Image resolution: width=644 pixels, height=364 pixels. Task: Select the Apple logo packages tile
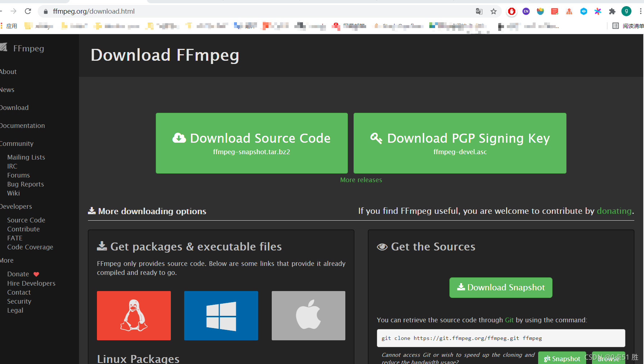(x=308, y=315)
